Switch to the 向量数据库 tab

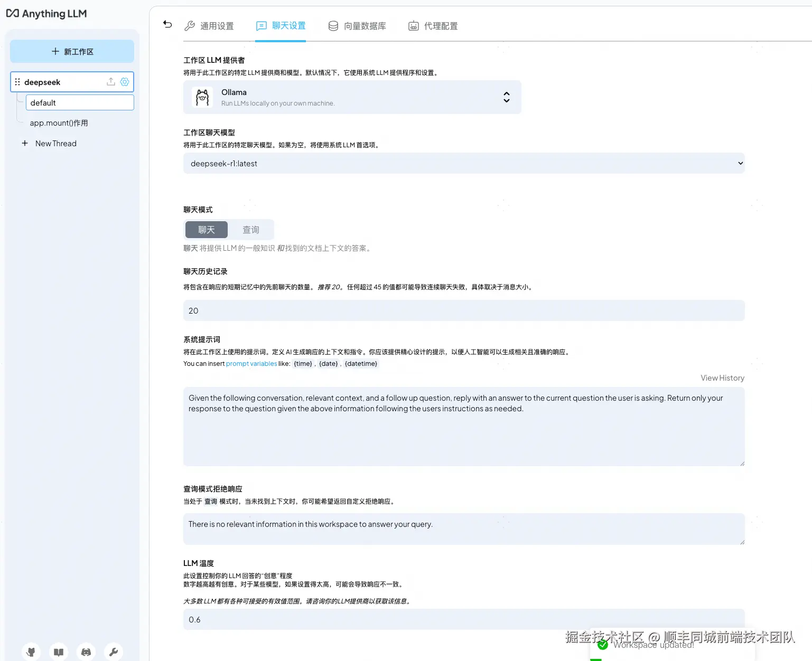[359, 25]
